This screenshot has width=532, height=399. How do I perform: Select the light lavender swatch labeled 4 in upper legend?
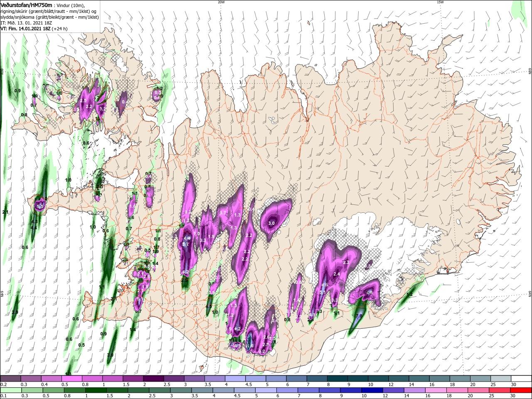(x=235, y=379)
